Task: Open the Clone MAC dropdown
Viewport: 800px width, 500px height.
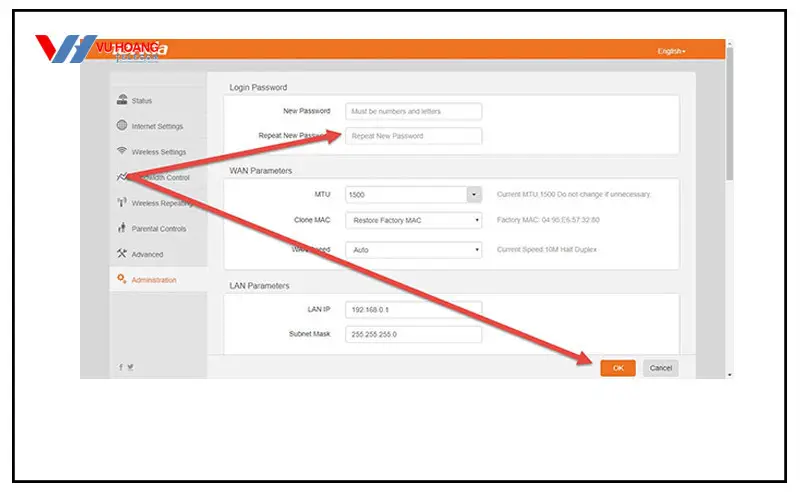Action: click(x=413, y=220)
